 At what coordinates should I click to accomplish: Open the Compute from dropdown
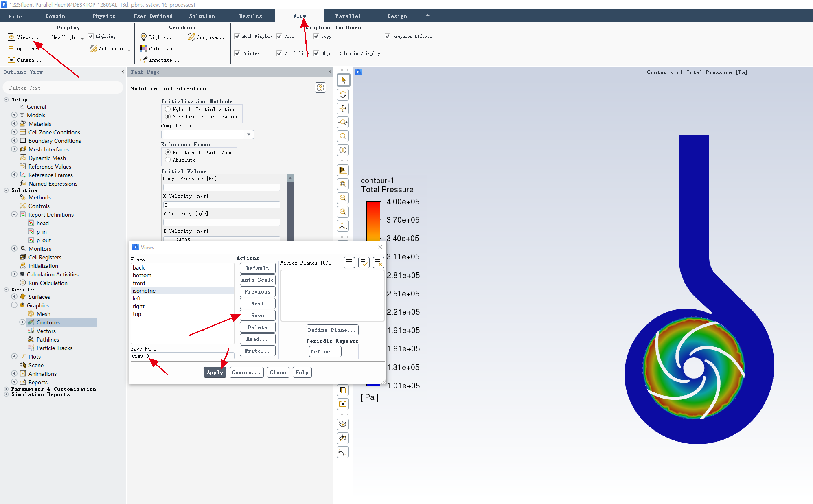[x=207, y=134]
